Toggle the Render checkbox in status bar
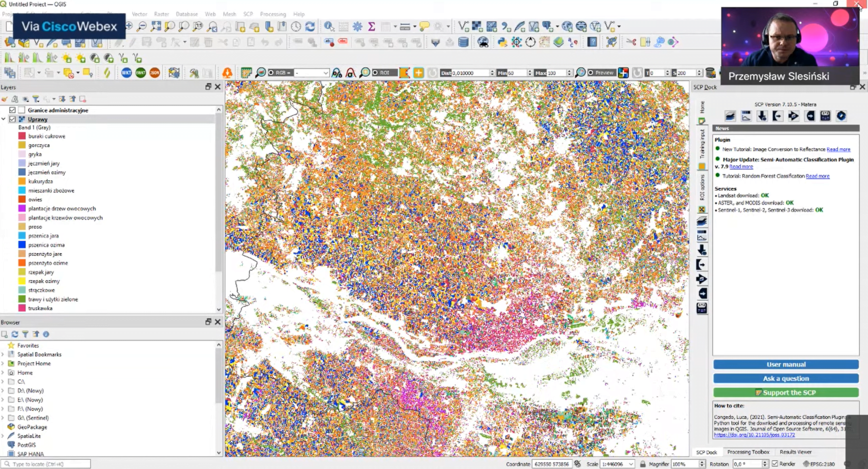This screenshot has height=469, width=868. (775, 464)
